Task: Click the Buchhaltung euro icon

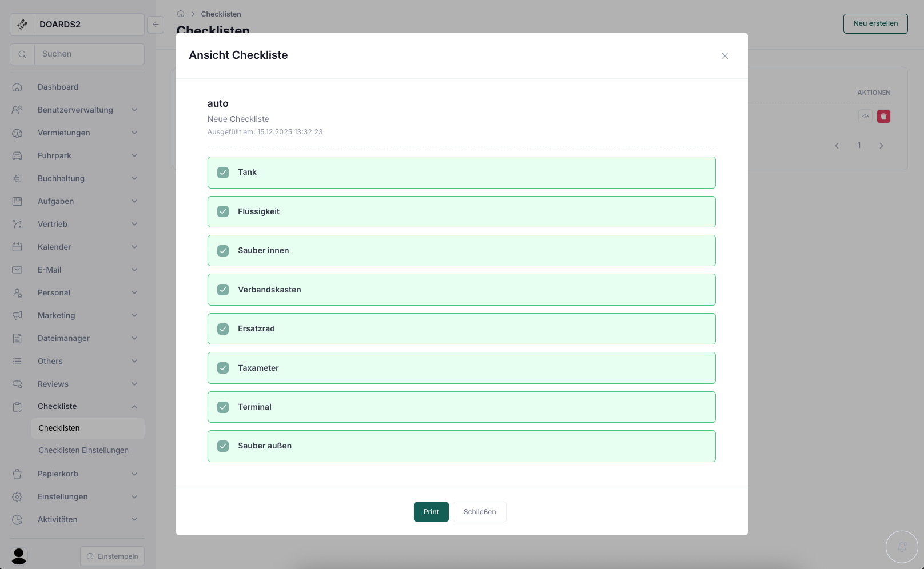Action: coord(17,178)
